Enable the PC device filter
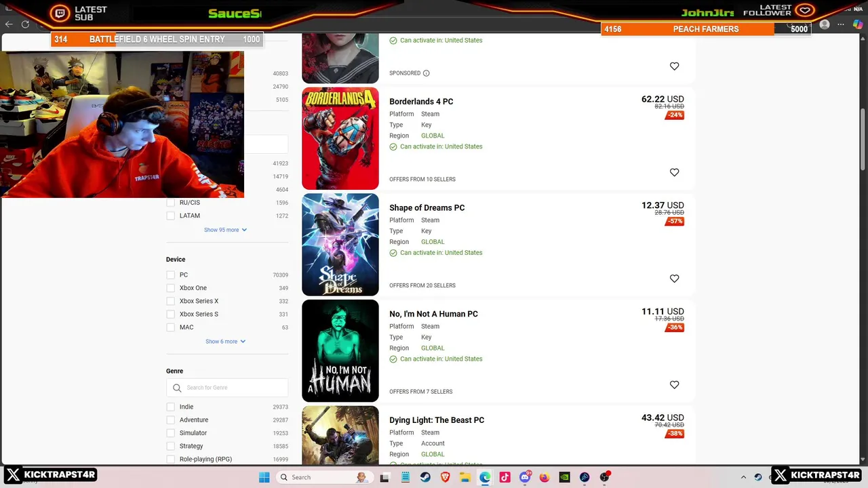The height and width of the screenshot is (488, 868). click(x=170, y=274)
